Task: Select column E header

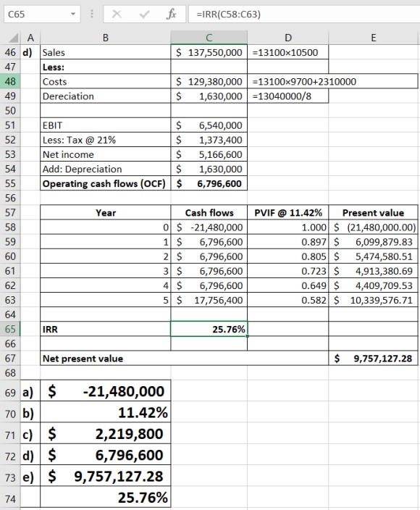Action: [373, 38]
